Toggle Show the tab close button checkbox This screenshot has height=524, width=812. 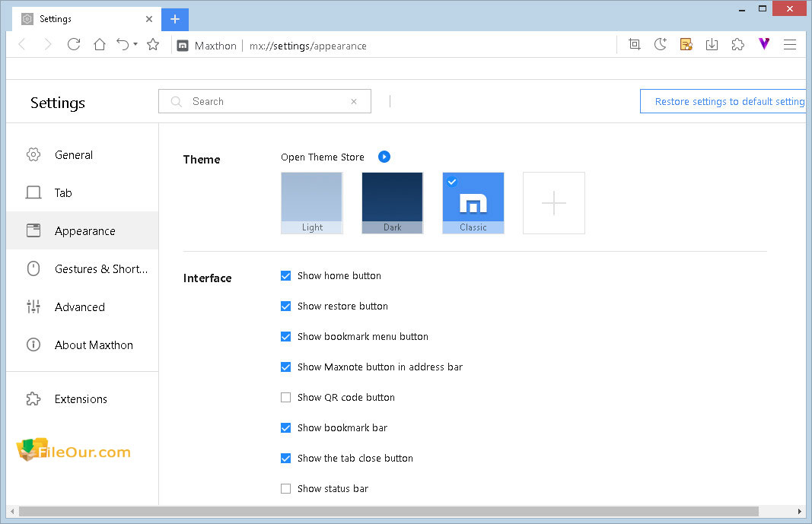(x=286, y=459)
